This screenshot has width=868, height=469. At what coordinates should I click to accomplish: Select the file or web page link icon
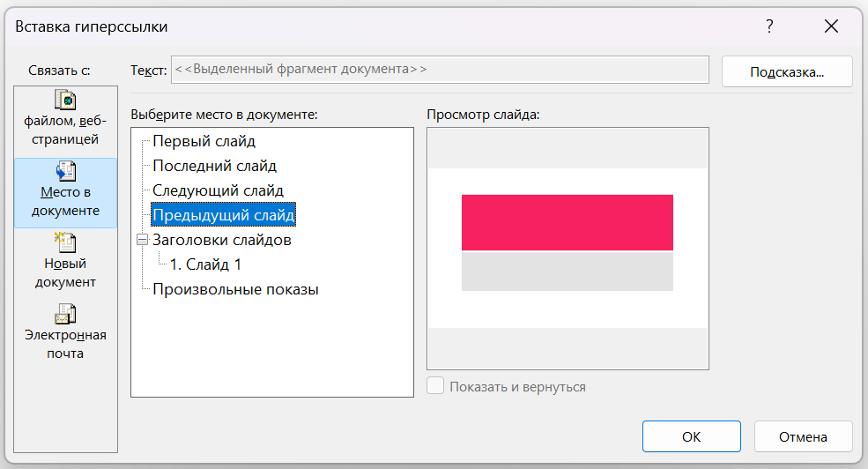(65, 100)
